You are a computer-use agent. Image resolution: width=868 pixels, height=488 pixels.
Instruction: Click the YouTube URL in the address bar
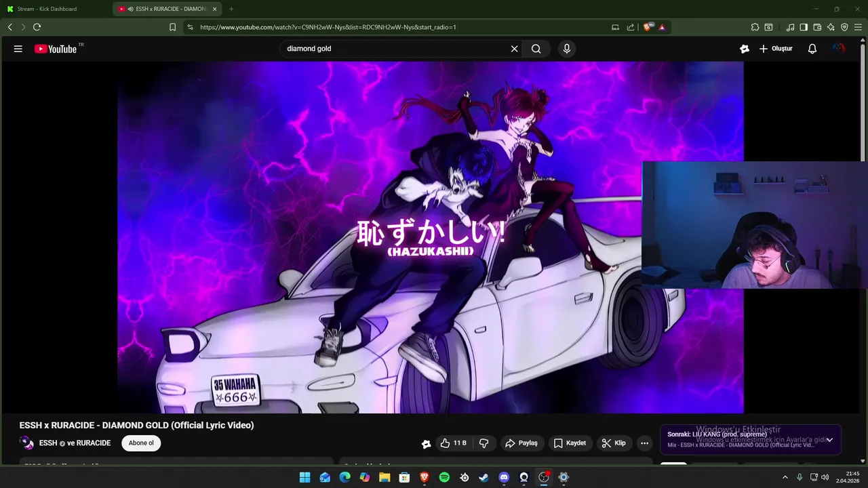pyautogui.click(x=328, y=27)
